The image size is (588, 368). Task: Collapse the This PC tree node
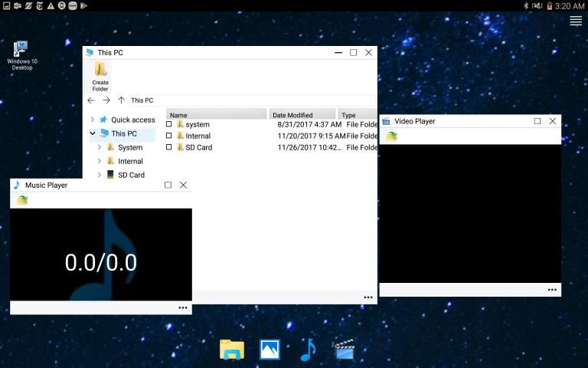tap(93, 133)
